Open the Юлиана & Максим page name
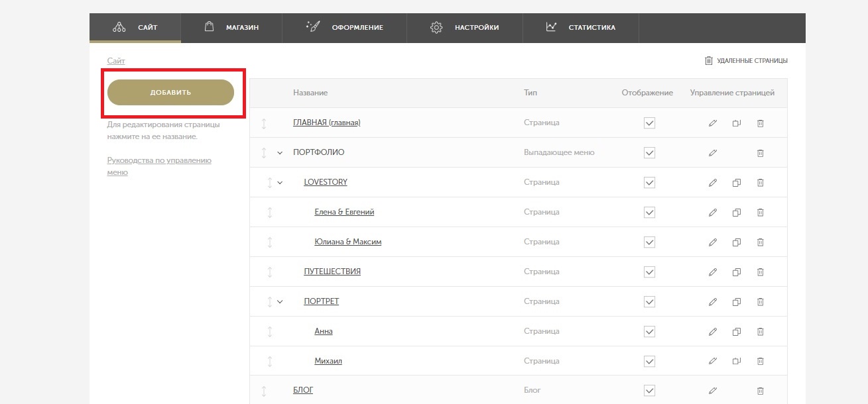The image size is (868, 404). click(347, 242)
